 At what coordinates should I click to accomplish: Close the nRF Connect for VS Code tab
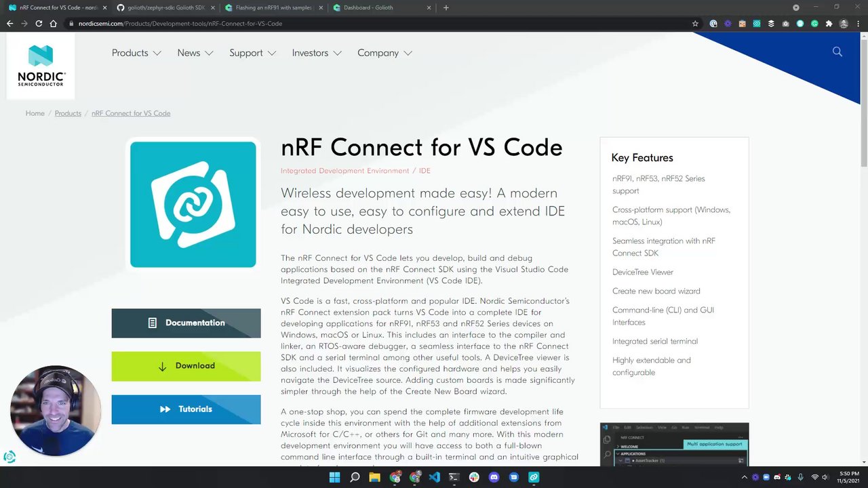click(104, 7)
